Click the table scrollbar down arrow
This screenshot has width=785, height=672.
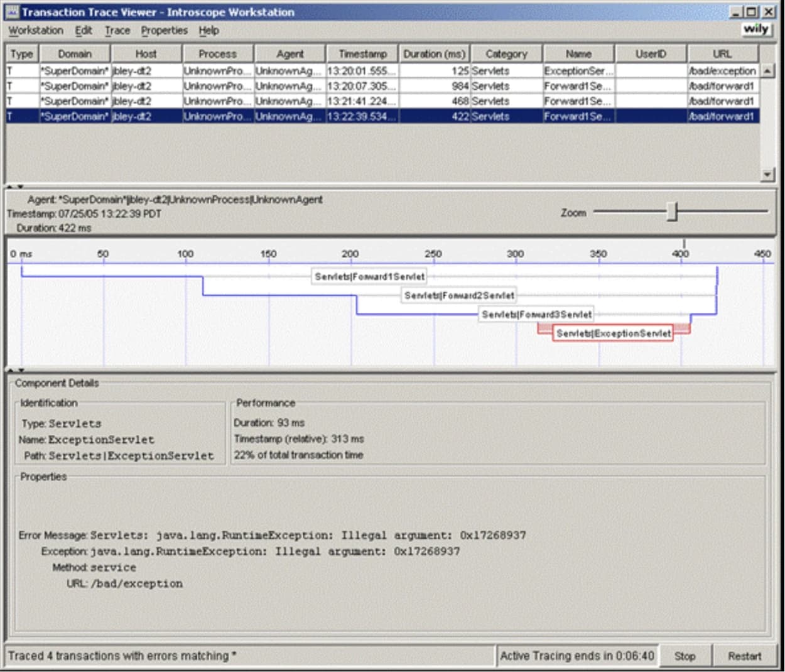[767, 175]
